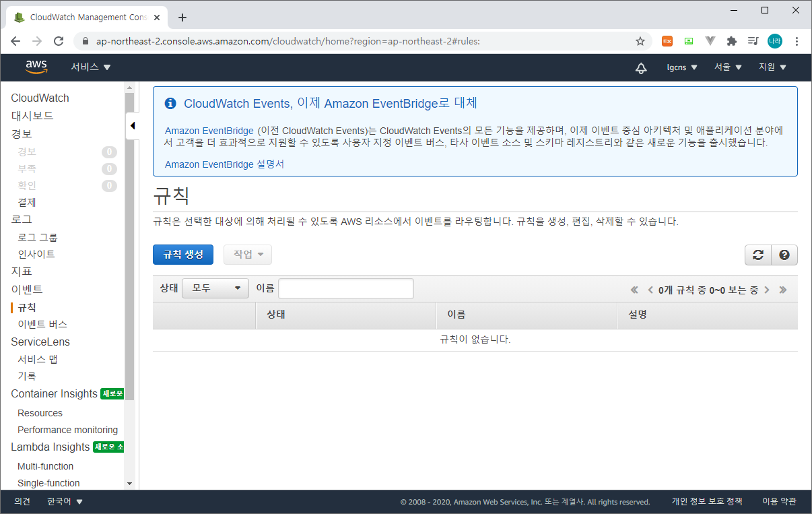The width and height of the screenshot is (812, 514).
Task: Click the Amazon EventBridge link in banner text
Action: pyautogui.click(x=209, y=130)
